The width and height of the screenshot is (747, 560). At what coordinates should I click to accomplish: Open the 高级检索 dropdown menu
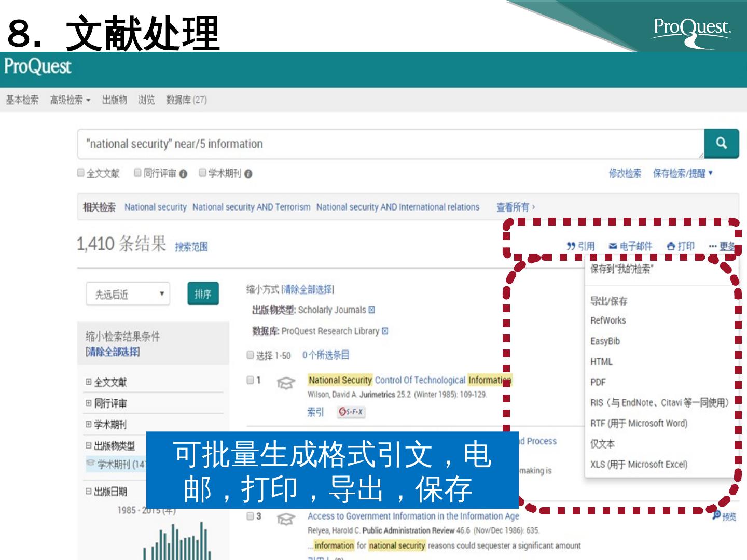[x=70, y=100]
